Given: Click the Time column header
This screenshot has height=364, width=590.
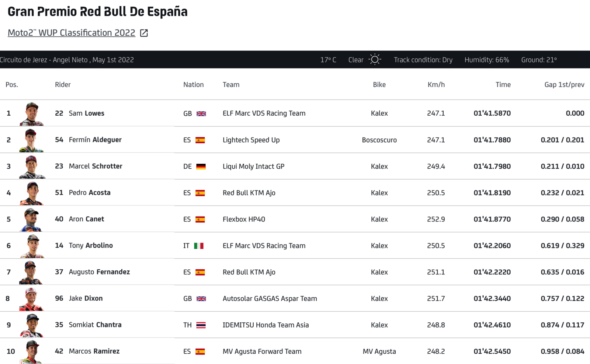Looking at the screenshot, I should (x=503, y=84).
